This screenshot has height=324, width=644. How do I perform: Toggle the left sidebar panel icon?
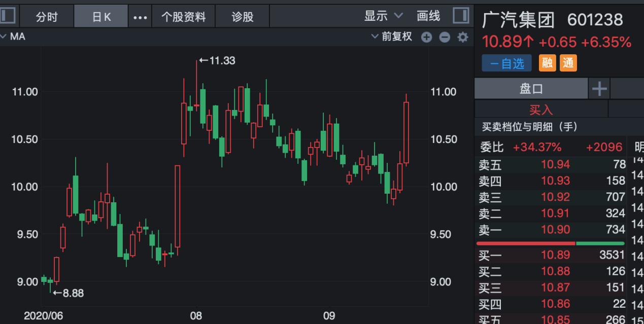click(7, 16)
